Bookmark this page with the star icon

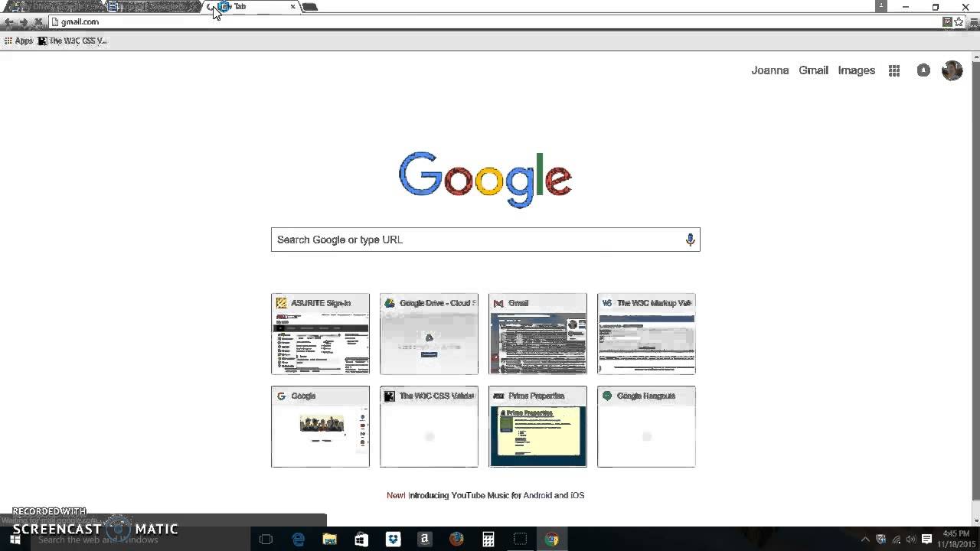click(959, 21)
